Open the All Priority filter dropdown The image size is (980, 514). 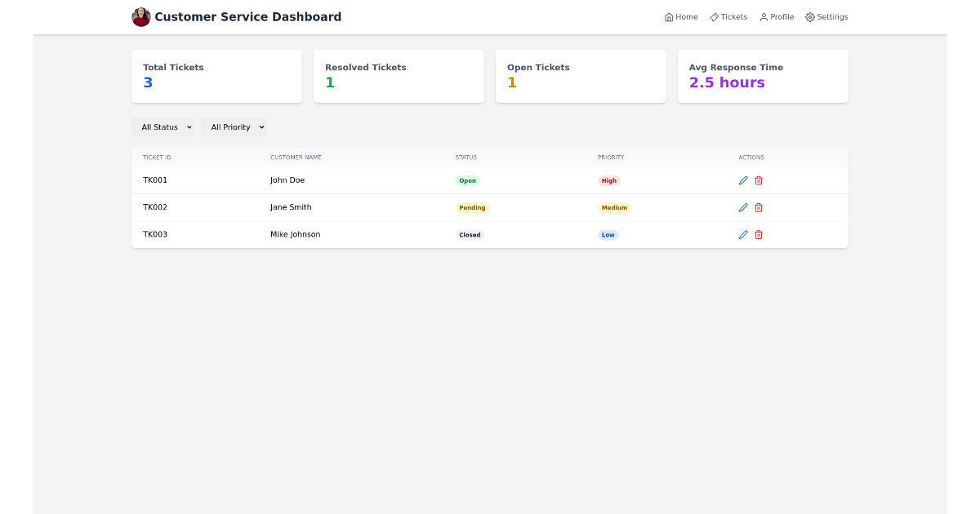(234, 126)
